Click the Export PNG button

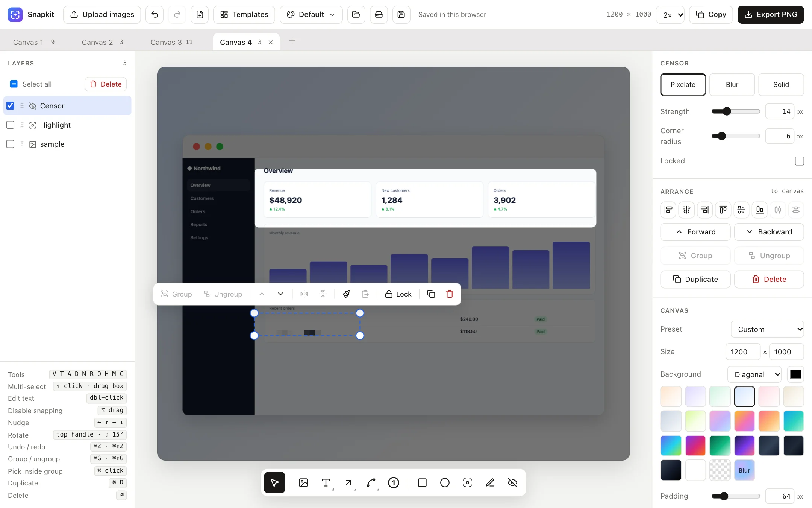(x=771, y=14)
